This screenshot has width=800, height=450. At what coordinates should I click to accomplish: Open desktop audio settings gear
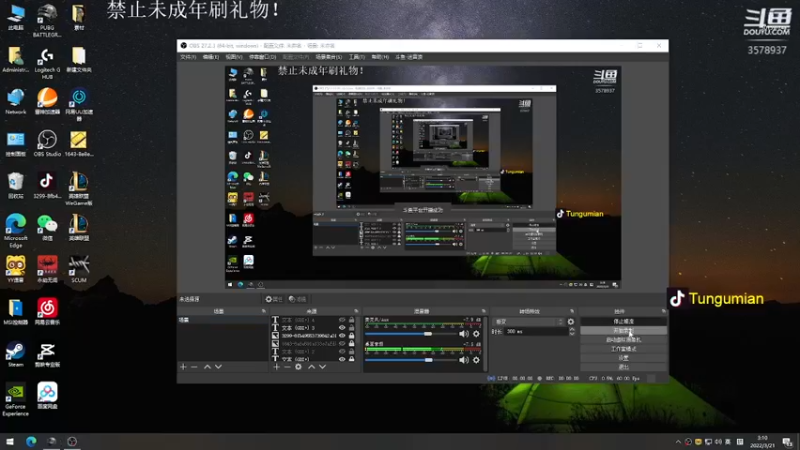[x=476, y=360]
